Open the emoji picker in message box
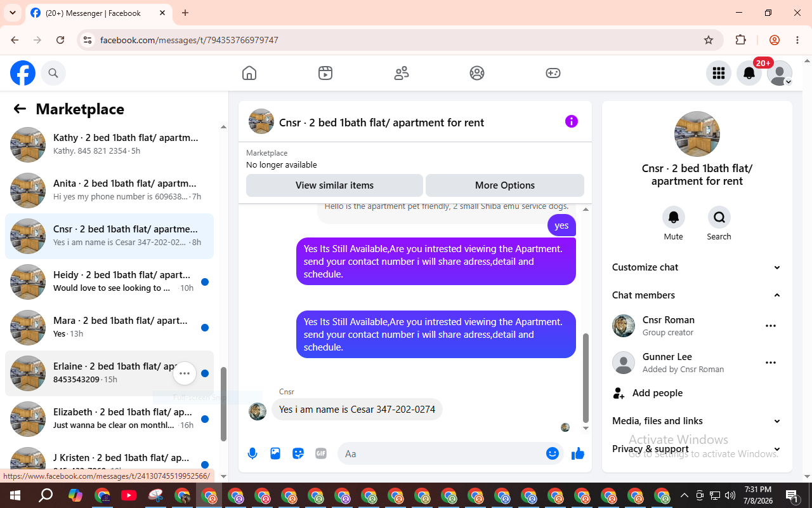 [553, 453]
